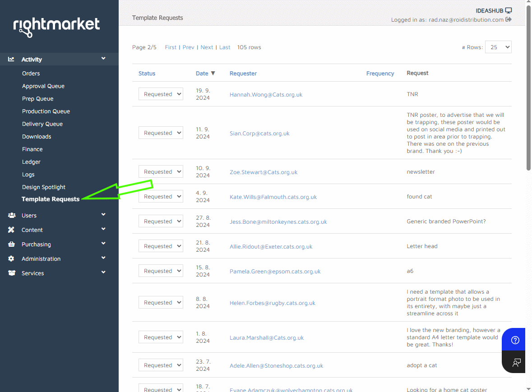Open status dropdown for Adele.Allen request
Image resolution: width=532 pixels, height=392 pixels.
tap(161, 365)
